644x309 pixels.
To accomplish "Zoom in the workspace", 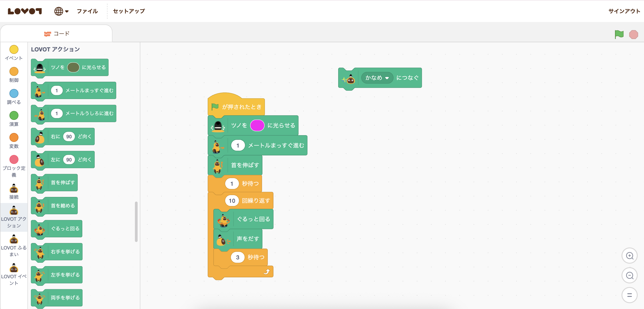I will point(630,256).
